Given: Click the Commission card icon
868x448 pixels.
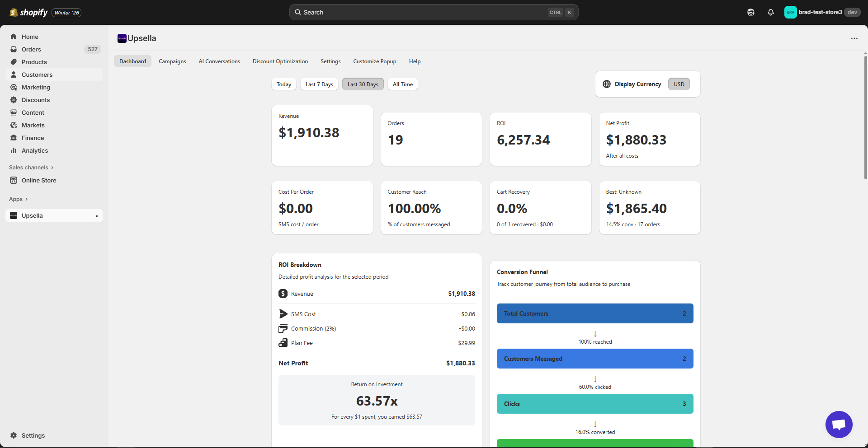Looking at the screenshot, I should 283,328.
